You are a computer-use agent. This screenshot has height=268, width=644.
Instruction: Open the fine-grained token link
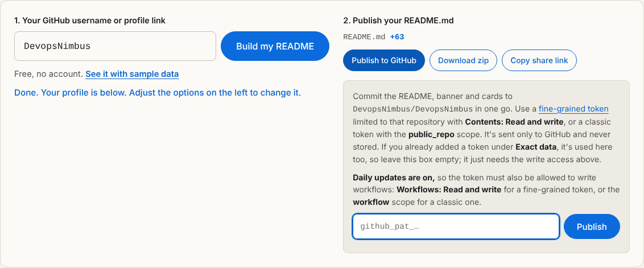[573, 109]
